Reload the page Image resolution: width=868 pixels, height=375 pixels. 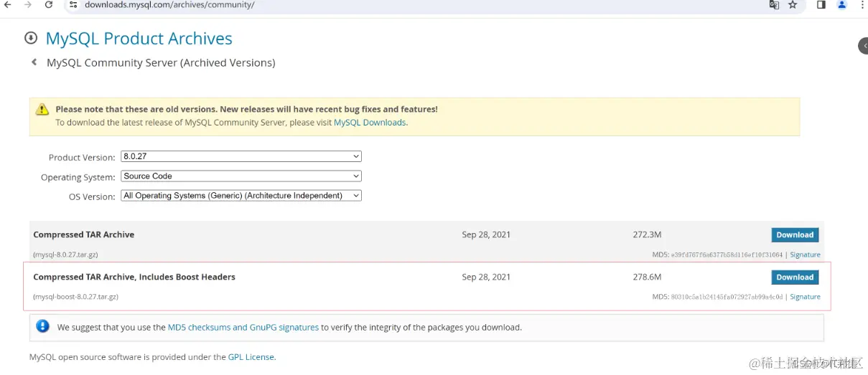(49, 5)
